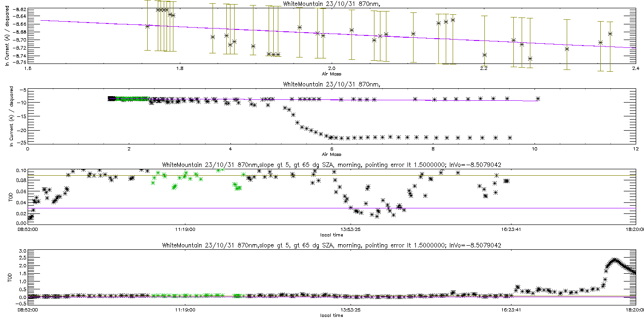This screenshot has width=644, height=322.
Task: Click the 2.2 tick label on top plot axis
Action: (x=483, y=69)
